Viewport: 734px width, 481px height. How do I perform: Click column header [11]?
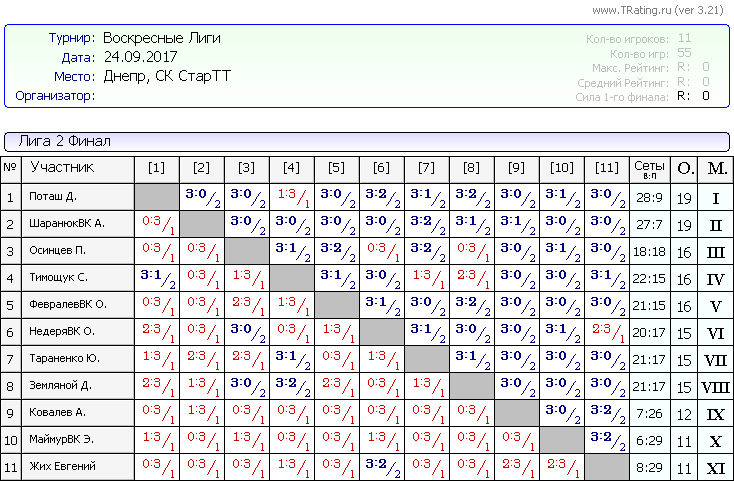click(x=606, y=169)
